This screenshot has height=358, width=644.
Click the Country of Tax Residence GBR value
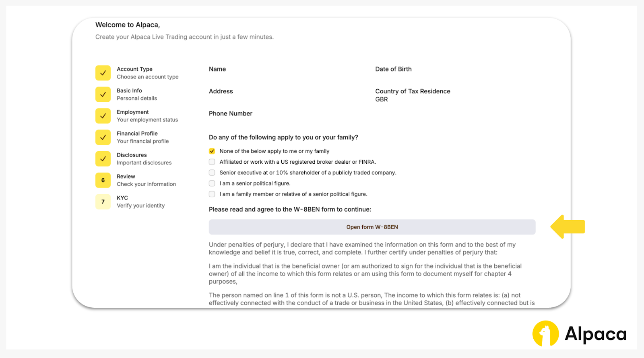[382, 99]
